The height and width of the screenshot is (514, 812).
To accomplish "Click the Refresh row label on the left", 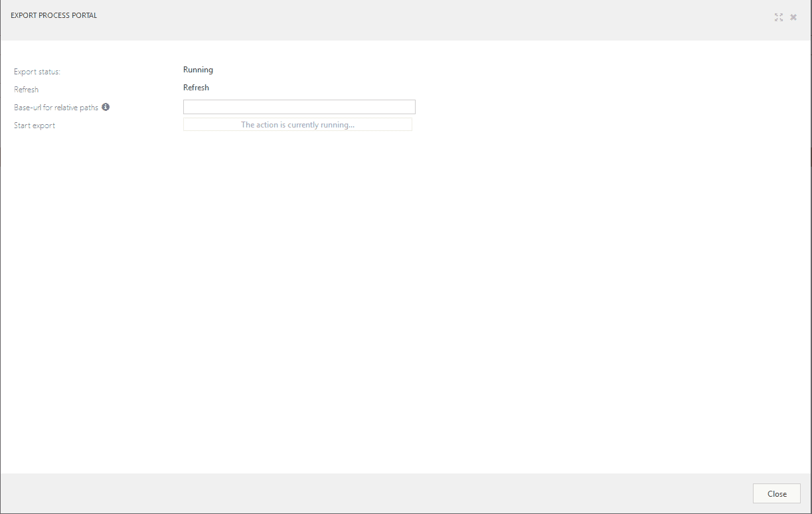I will click(26, 89).
